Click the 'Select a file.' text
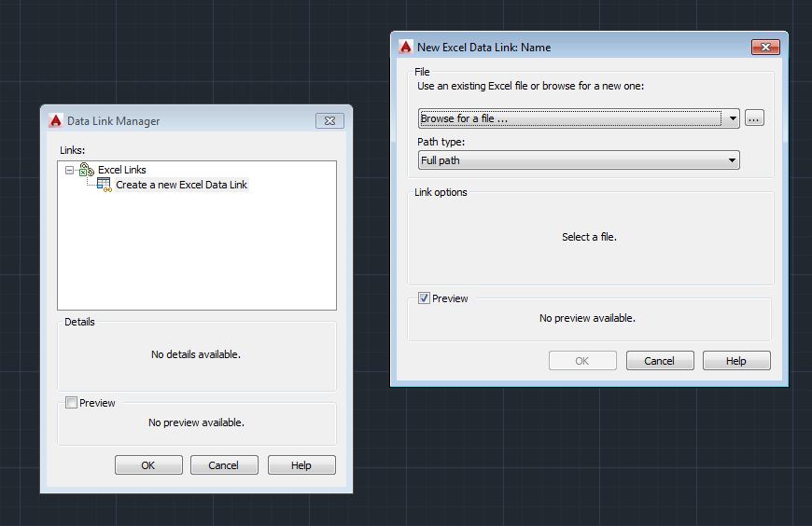Viewport: 812px width, 526px height. tap(589, 237)
